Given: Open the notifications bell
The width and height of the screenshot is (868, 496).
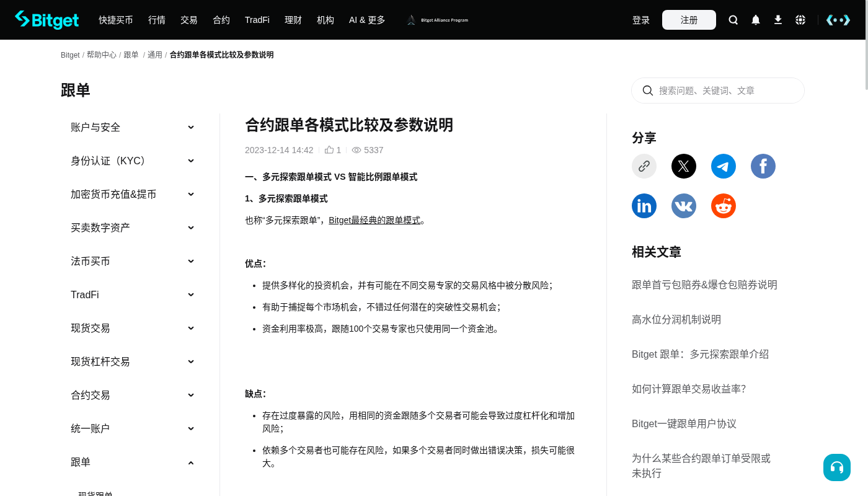Looking at the screenshot, I should coord(756,20).
